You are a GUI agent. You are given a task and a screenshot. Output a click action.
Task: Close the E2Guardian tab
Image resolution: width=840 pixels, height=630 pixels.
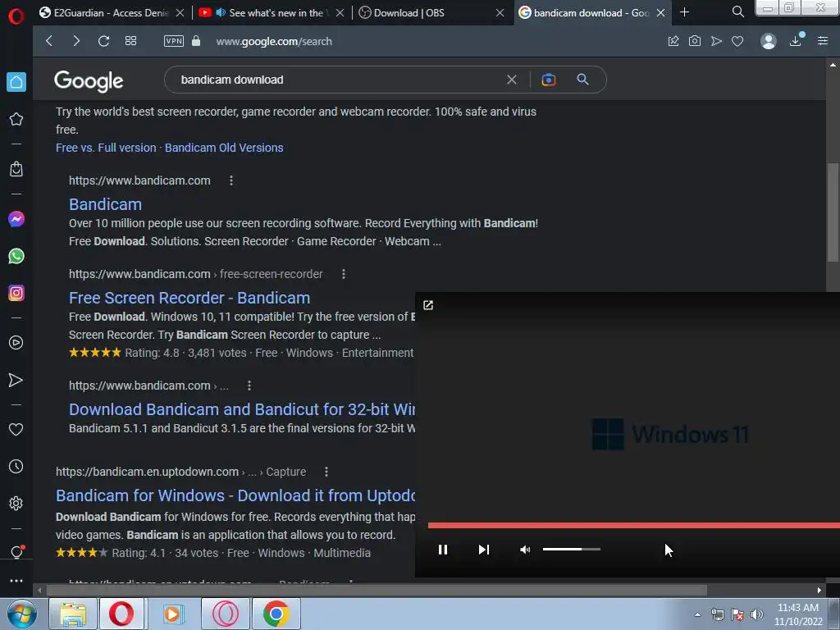click(x=180, y=13)
